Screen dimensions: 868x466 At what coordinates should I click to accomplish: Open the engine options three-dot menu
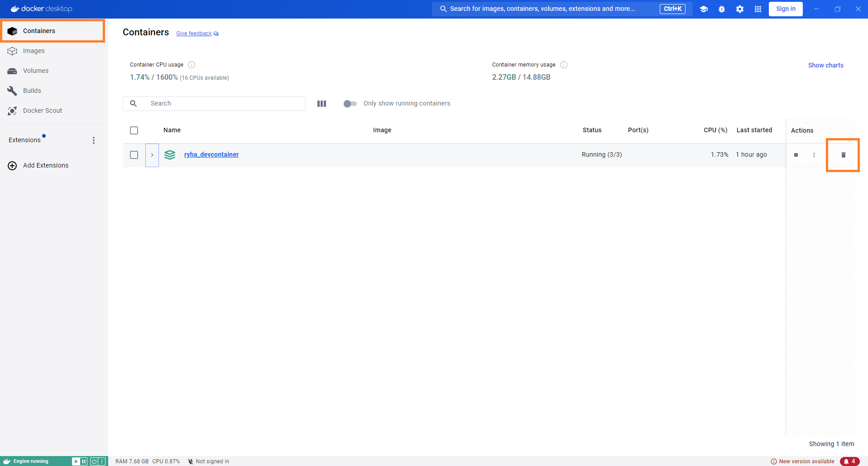point(102,461)
